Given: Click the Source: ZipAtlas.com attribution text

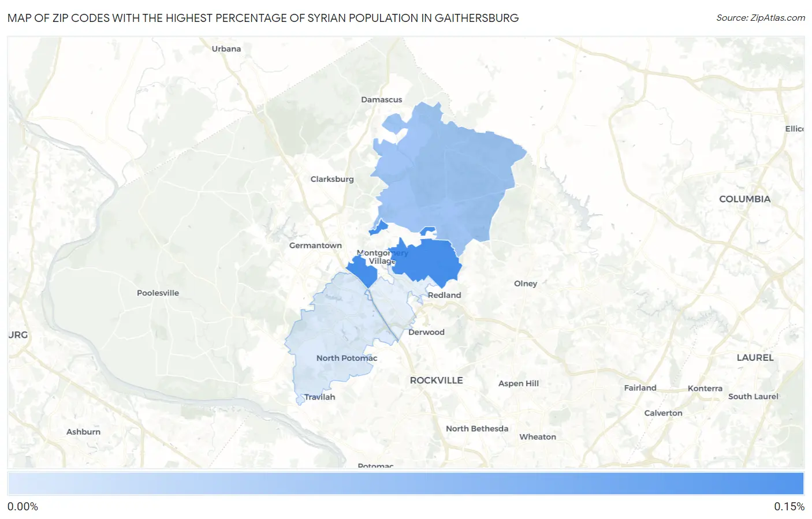Looking at the screenshot, I should point(761,18).
